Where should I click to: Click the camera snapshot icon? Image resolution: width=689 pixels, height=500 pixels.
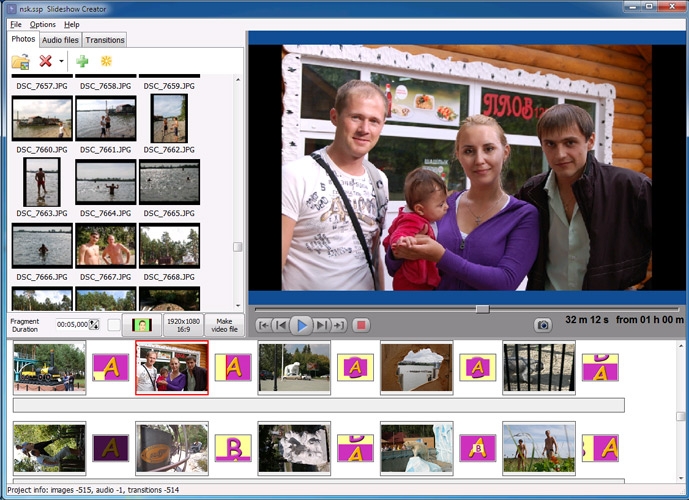coord(542,325)
